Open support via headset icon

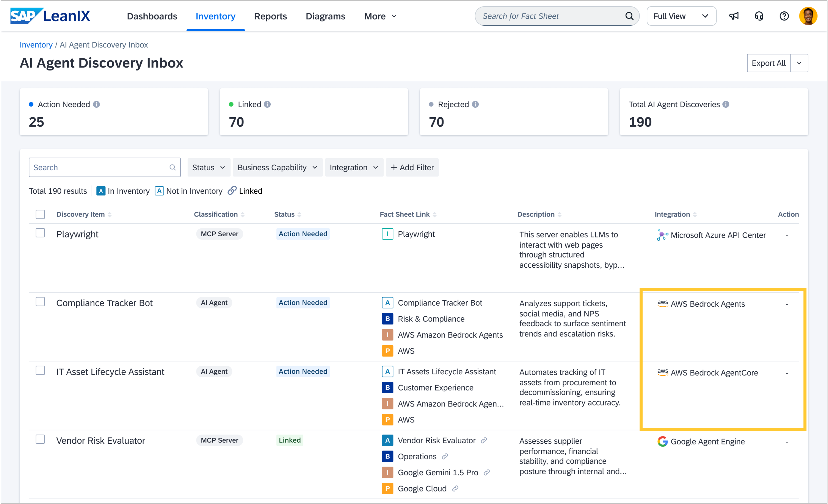tap(759, 16)
